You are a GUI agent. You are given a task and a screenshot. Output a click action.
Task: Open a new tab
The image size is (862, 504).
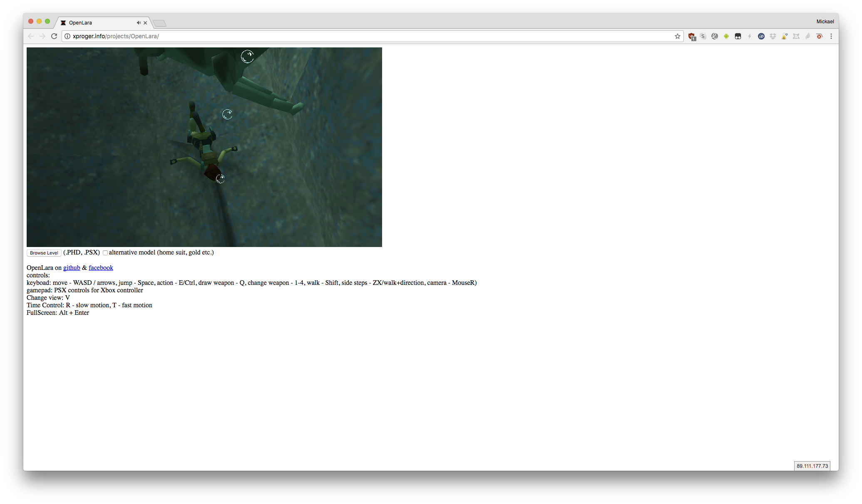coord(159,23)
